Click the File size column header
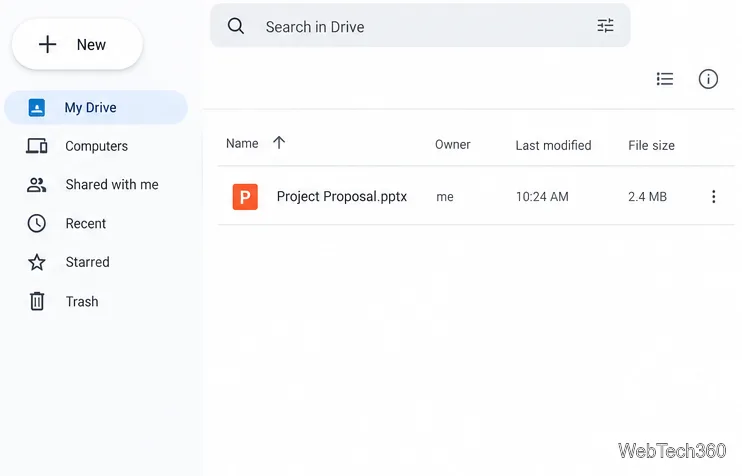742x476 pixels. (x=651, y=145)
